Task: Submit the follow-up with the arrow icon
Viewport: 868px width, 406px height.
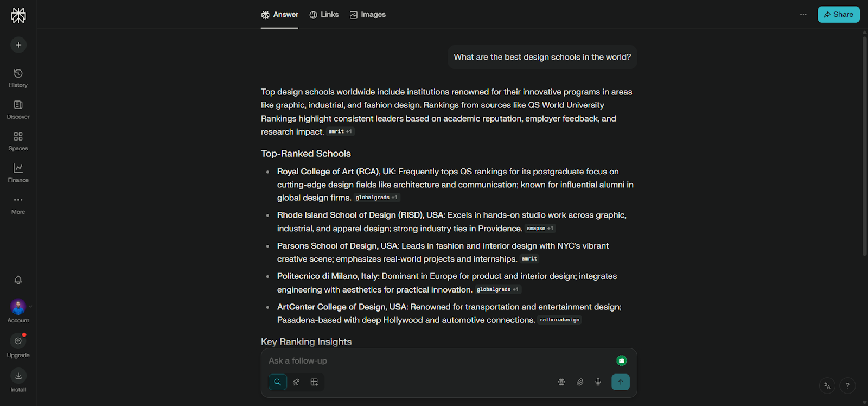Action: (x=620, y=382)
